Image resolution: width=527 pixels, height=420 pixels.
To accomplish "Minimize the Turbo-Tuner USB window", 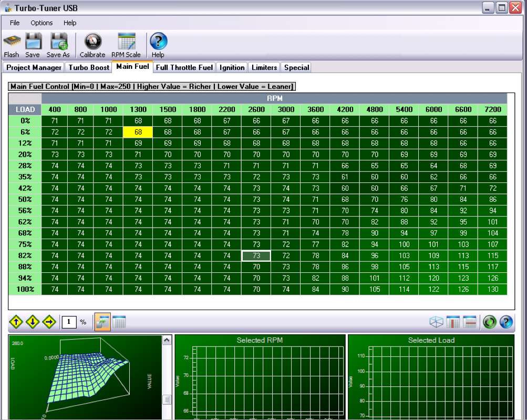I will tap(488, 8).
